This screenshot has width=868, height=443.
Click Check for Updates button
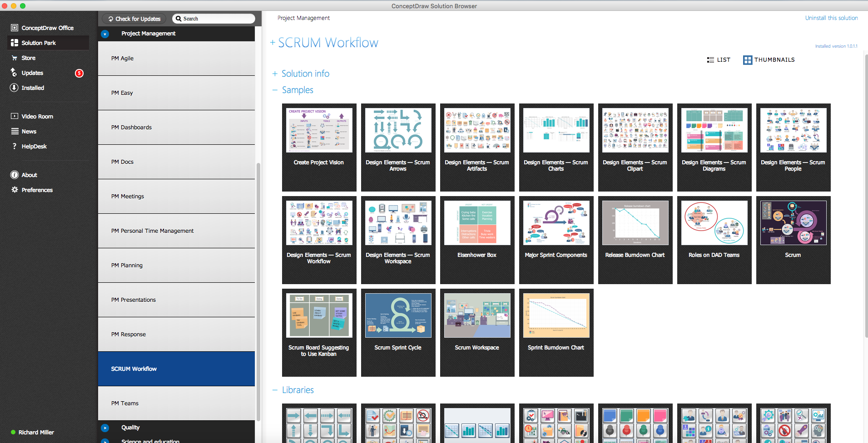[x=134, y=19]
